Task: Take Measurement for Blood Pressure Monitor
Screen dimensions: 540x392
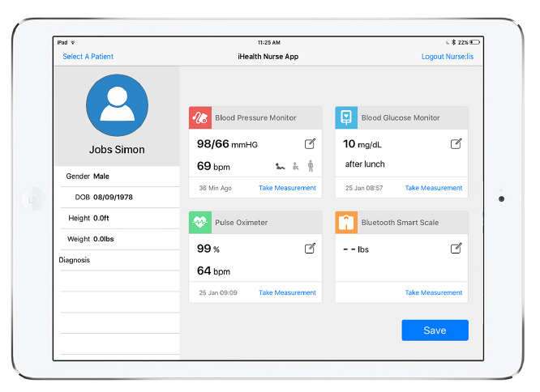Action: [x=287, y=188]
